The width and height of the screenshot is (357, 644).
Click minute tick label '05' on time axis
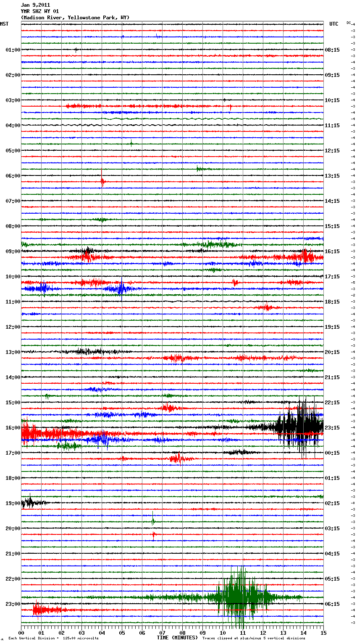tap(122, 633)
